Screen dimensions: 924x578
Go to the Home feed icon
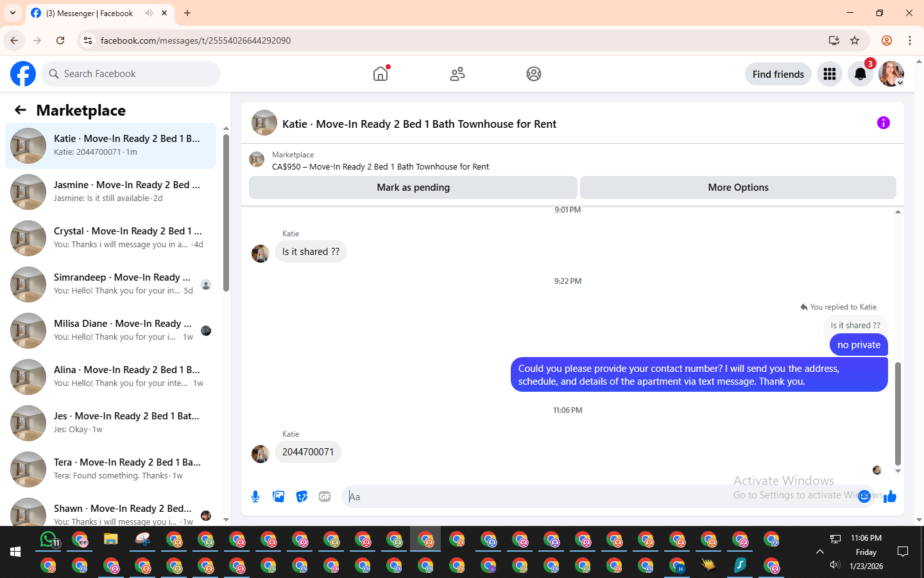click(x=381, y=74)
